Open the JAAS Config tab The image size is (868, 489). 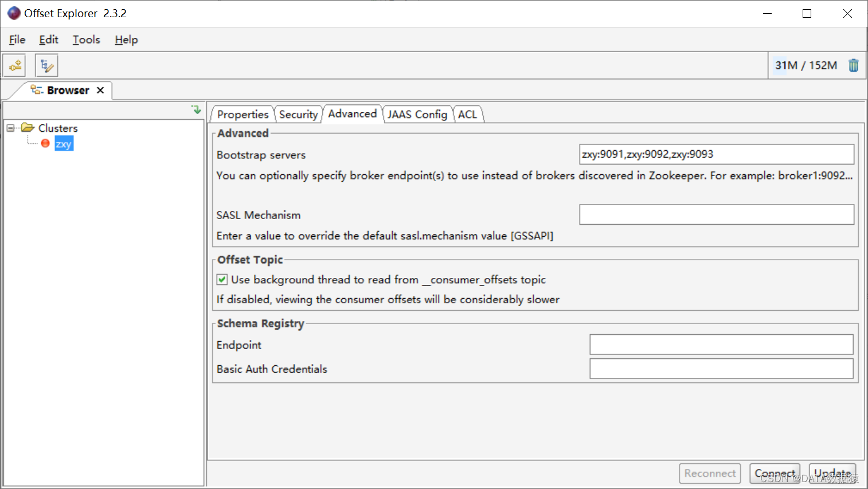click(x=417, y=114)
